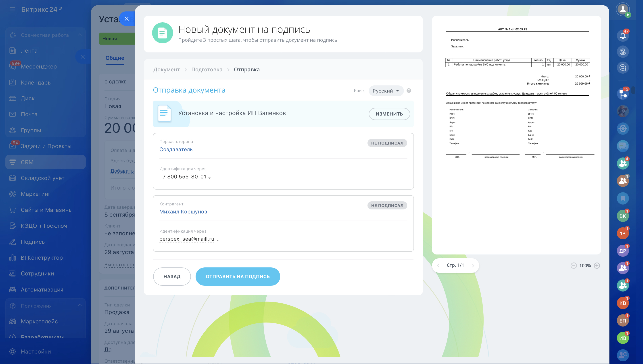Click the КЭДО + Госключ icon
The height and width of the screenshot is (364, 643).
tap(13, 226)
